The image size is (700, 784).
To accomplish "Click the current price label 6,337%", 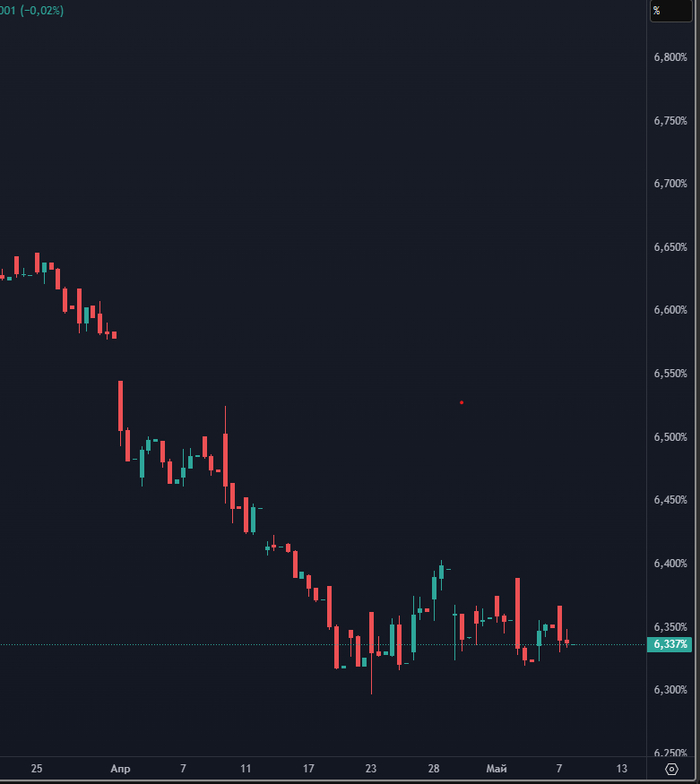I will pyautogui.click(x=671, y=645).
